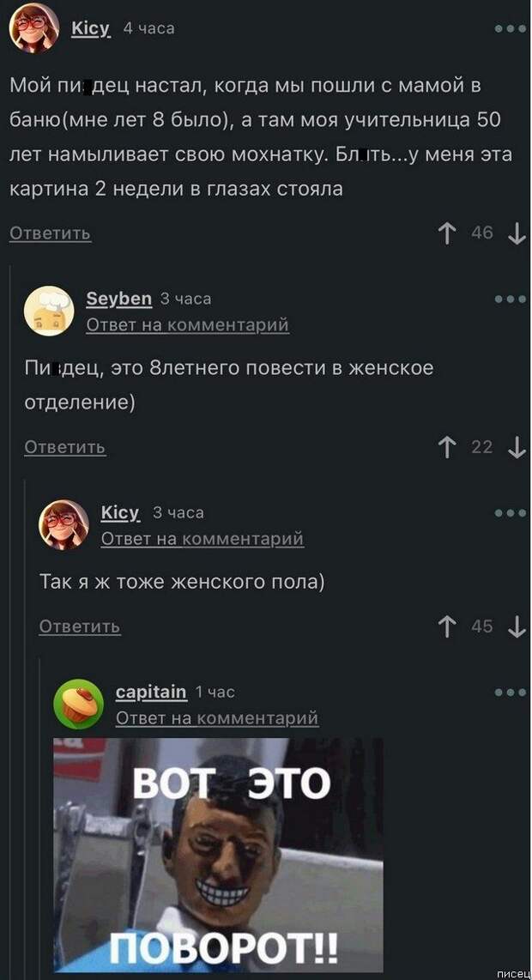Open the Seyben username link
This screenshot has height=980, width=532.
coord(118,299)
